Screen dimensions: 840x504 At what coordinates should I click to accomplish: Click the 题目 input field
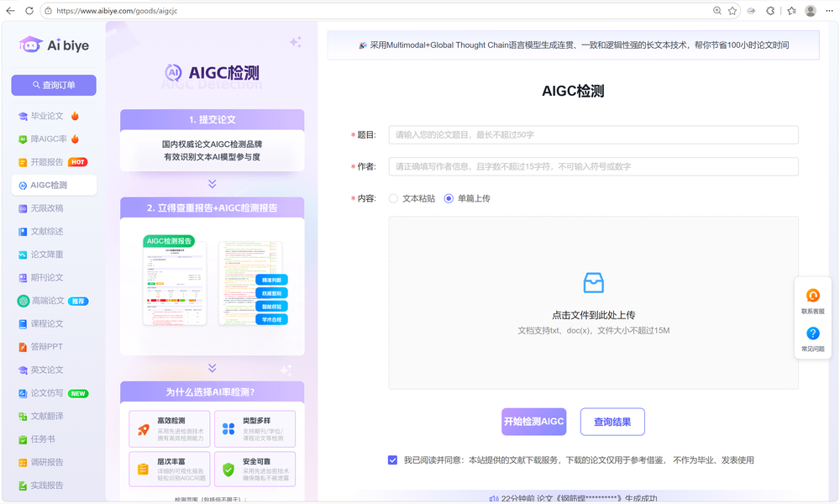593,135
